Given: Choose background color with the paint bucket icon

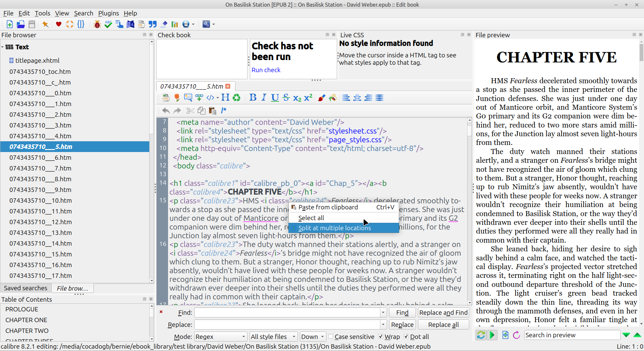Looking at the screenshot, I should (x=333, y=98).
